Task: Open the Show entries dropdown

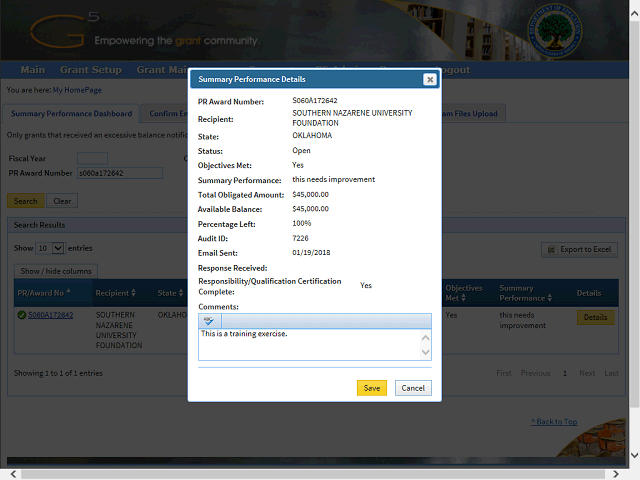Action: coord(50,248)
